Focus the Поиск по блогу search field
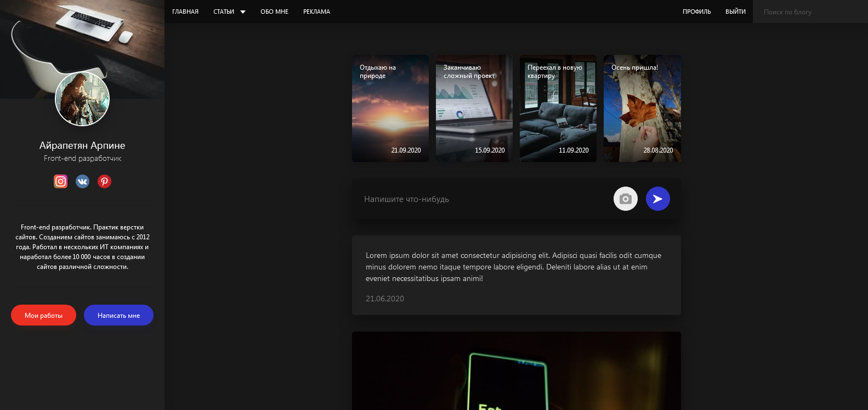The height and width of the screenshot is (410, 868). pos(809,12)
